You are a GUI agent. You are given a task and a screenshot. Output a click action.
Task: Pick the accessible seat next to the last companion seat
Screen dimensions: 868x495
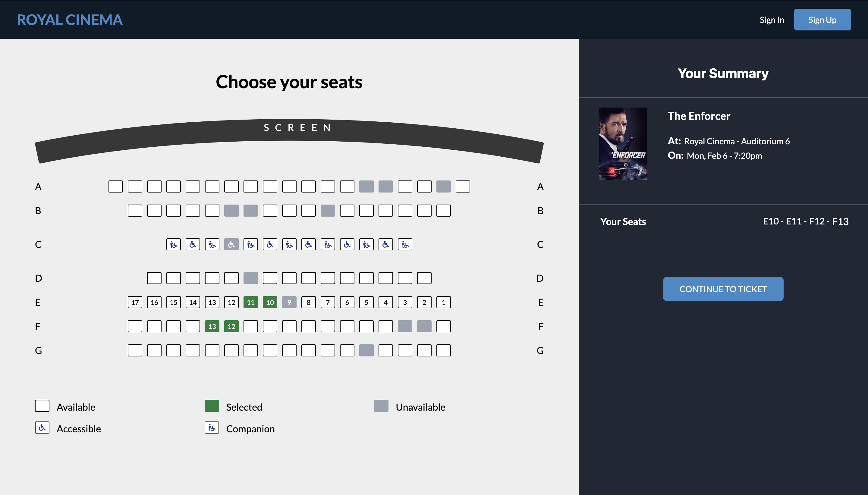(x=386, y=244)
